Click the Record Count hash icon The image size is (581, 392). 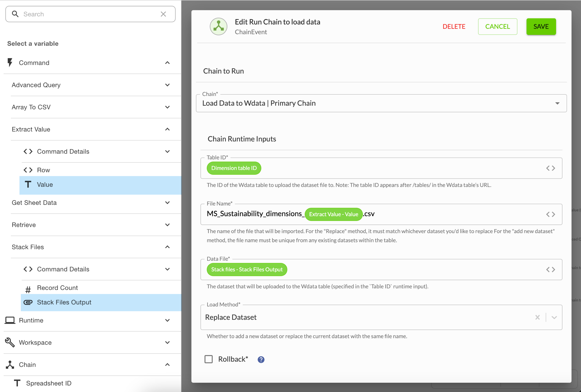(28, 289)
